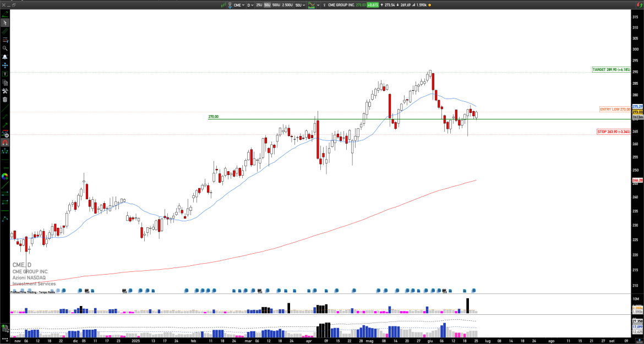Select the arrow cursor tool
This screenshot has width=644, height=344.
pos(5,23)
